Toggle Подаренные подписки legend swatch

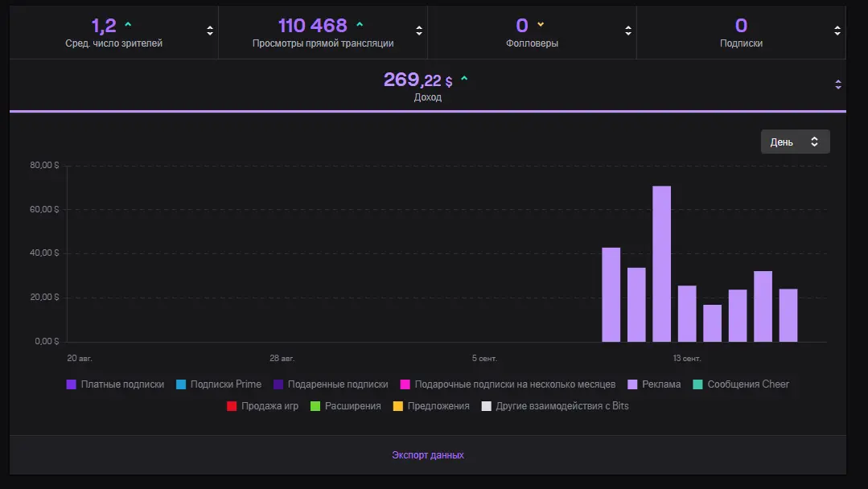click(278, 384)
